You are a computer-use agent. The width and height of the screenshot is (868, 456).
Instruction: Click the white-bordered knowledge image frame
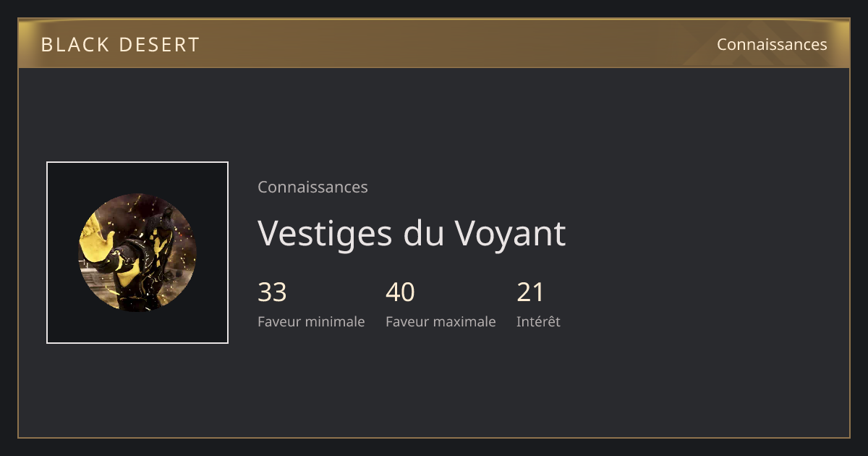[137, 253]
